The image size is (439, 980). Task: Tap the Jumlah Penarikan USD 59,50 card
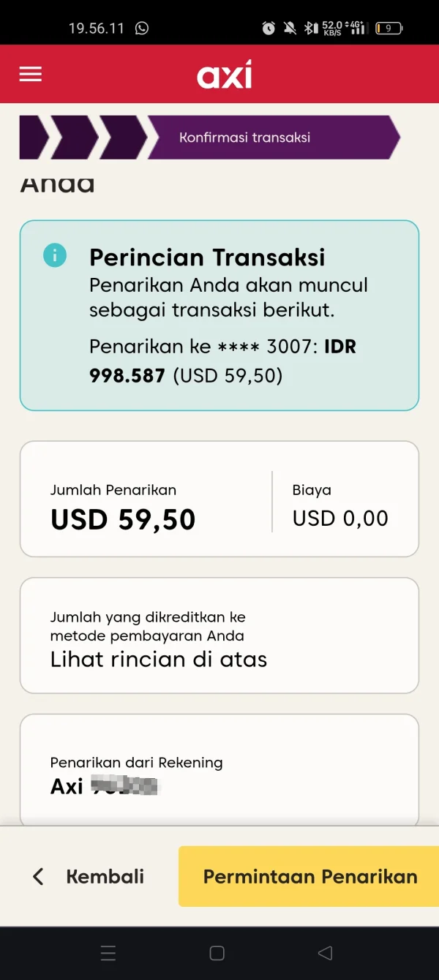[x=122, y=506]
